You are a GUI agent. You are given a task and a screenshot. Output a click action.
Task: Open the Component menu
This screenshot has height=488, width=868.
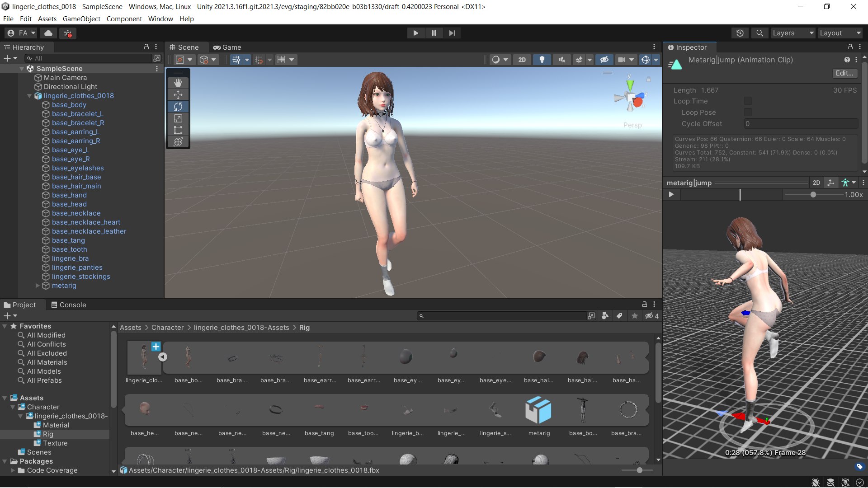click(124, 19)
